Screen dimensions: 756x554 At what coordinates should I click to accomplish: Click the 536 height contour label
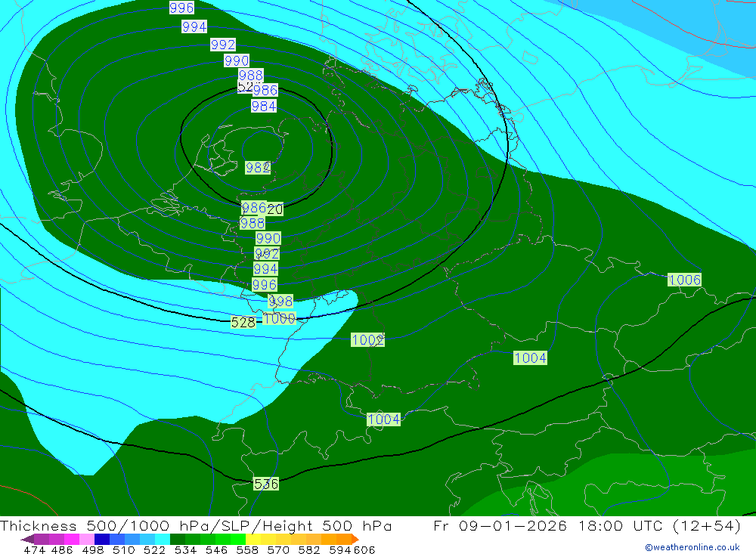266,484
